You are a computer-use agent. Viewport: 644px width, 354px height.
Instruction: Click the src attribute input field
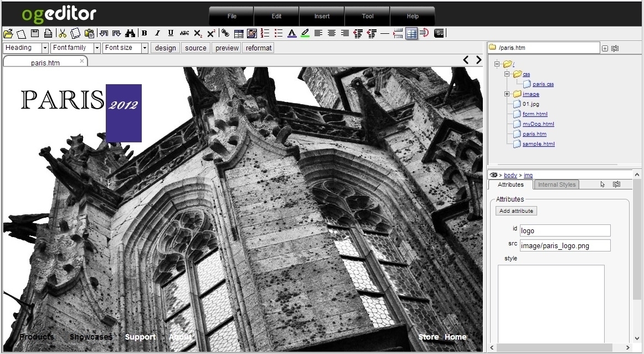pyautogui.click(x=565, y=245)
